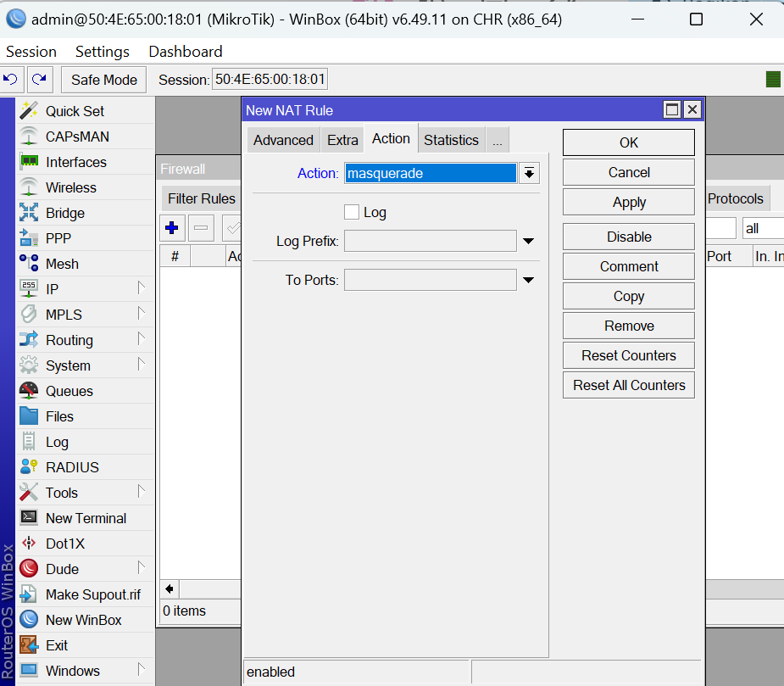
Task: Expand the To Ports field arrow
Action: pyautogui.click(x=529, y=280)
